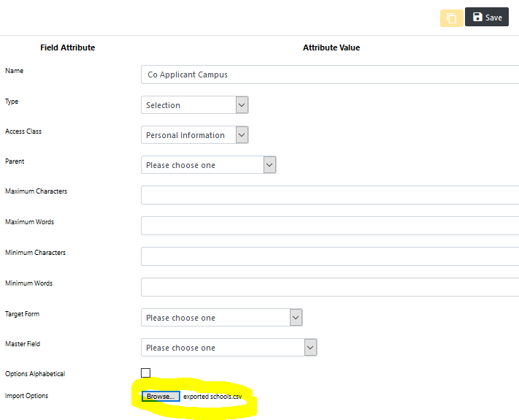The image size is (519, 420).
Task: Click Browse to import options file
Action: 161,396
